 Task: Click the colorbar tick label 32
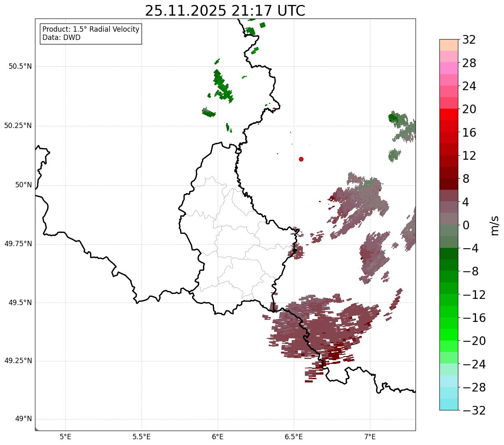coord(469,40)
